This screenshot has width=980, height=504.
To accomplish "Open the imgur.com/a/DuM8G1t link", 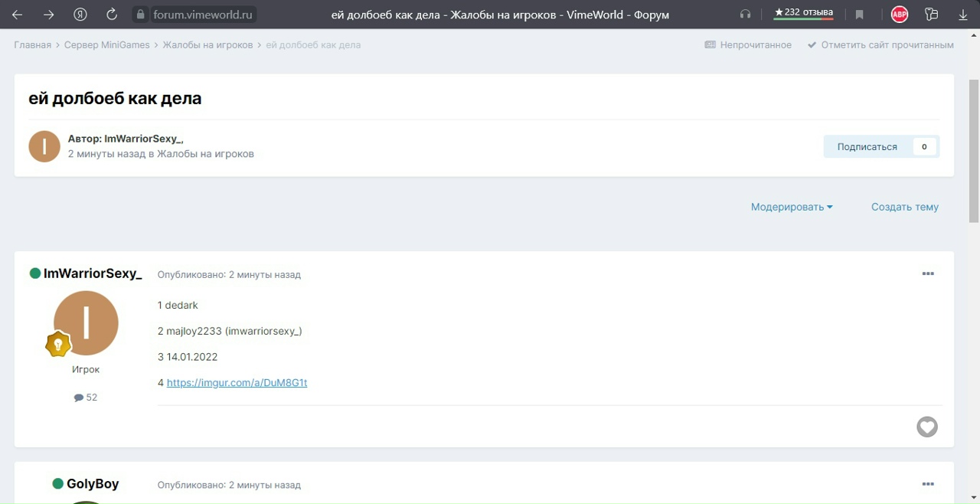I will click(237, 383).
